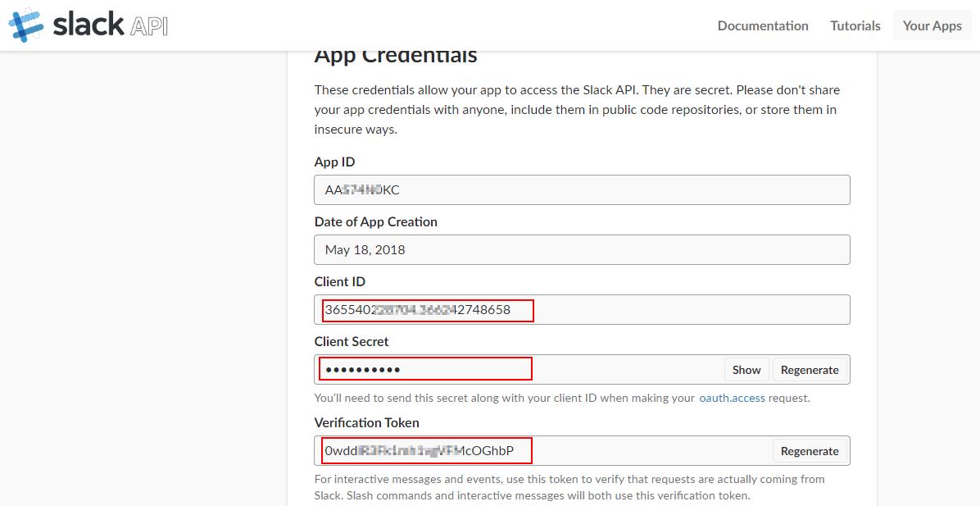Select the App ID field

582,189
